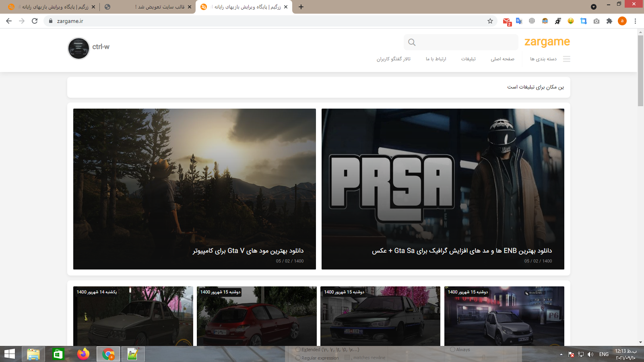
Task: Open the site hamburger menu icon
Action: tap(567, 59)
